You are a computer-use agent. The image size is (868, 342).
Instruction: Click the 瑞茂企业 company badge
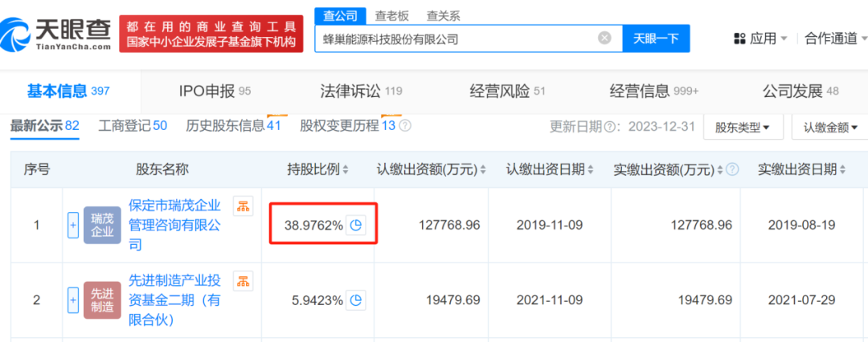tap(102, 226)
